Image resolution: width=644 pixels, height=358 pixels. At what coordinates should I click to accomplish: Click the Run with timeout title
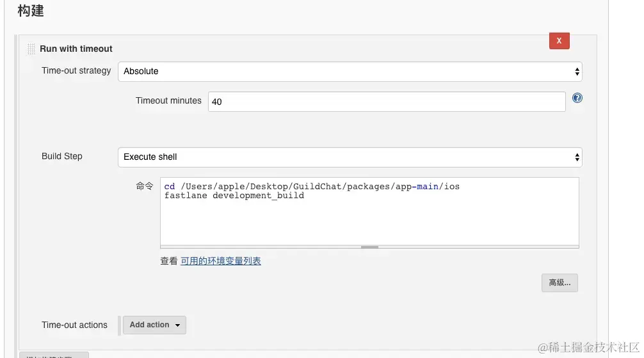tap(76, 49)
